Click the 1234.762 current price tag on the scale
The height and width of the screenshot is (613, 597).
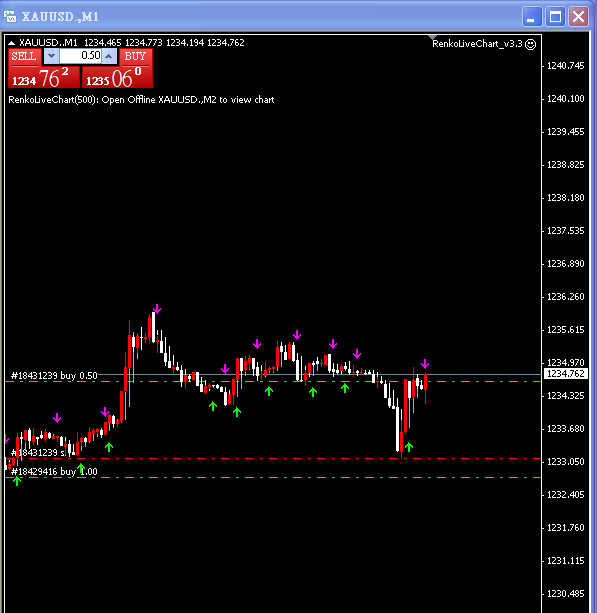coord(565,374)
